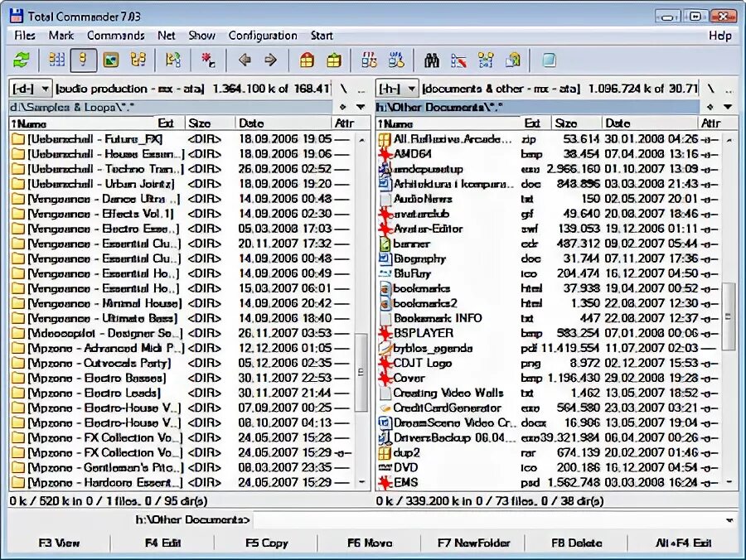
Task: Open Find files binoculars icon
Action: coord(432,60)
